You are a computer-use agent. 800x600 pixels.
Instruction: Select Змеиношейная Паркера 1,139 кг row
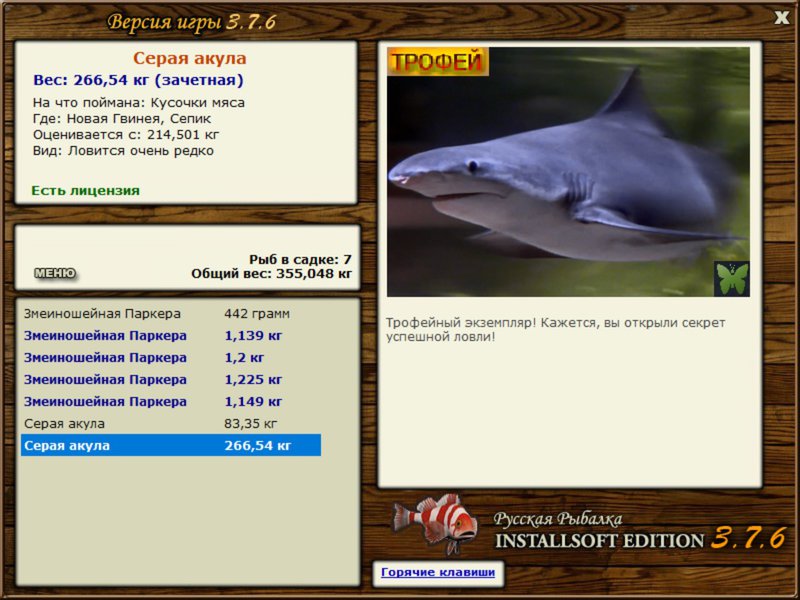click(171, 336)
